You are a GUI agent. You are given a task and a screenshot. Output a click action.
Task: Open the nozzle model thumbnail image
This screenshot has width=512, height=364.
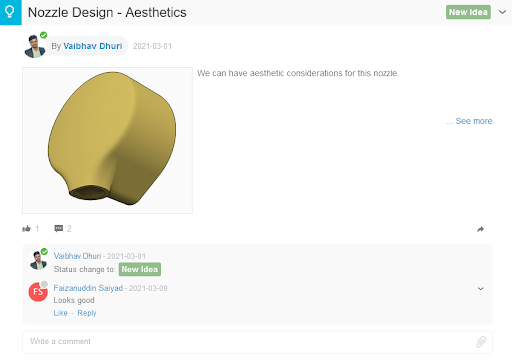[107, 140]
